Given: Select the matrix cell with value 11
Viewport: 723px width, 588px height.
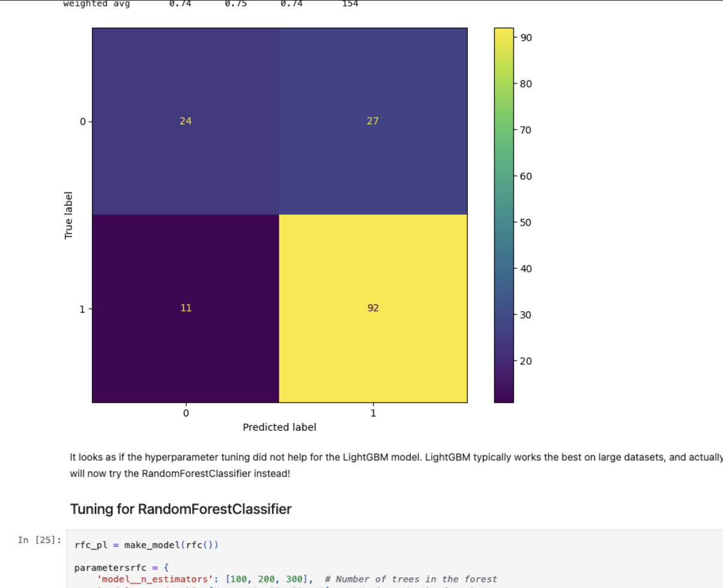Looking at the screenshot, I should pos(186,308).
